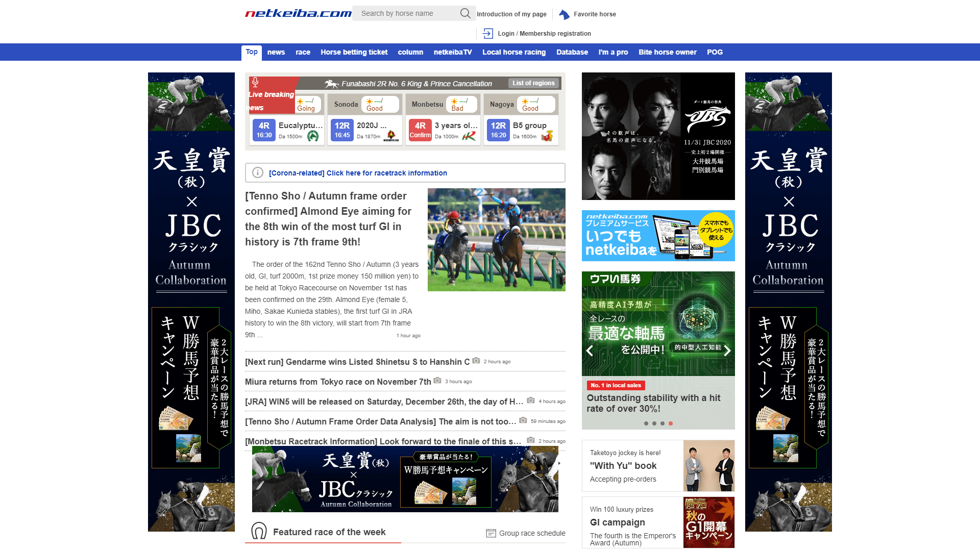Open Funabashi 4R 16:30 race button

(x=264, y=130)
